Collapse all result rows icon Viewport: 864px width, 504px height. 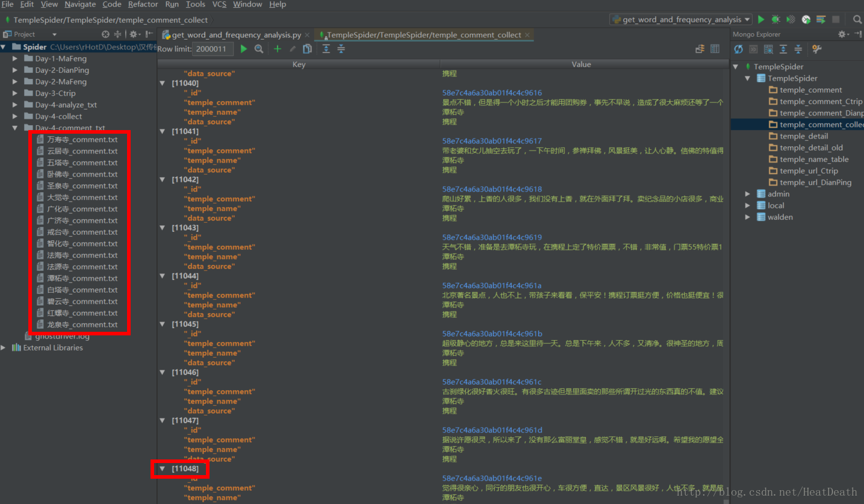point(341,49)
